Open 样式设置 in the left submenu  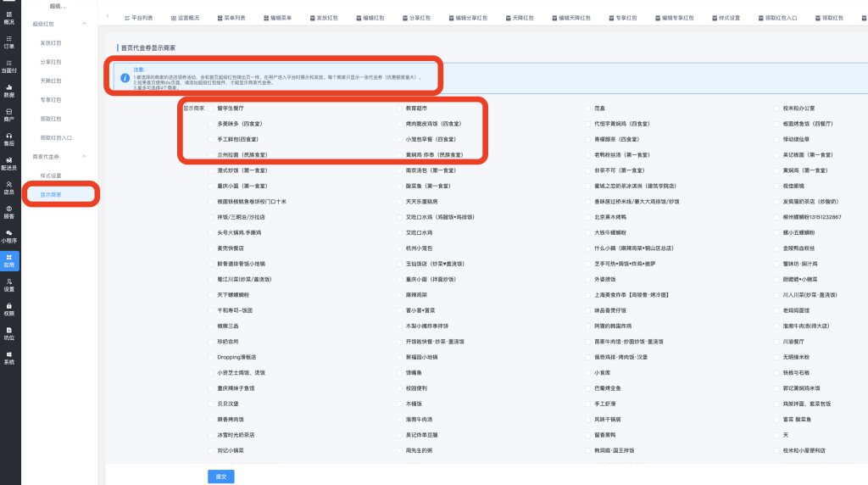coord(51,176)
